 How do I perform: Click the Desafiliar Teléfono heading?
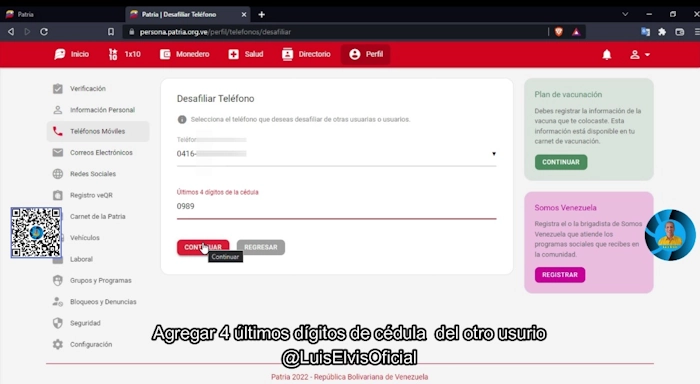pos(216,99)
